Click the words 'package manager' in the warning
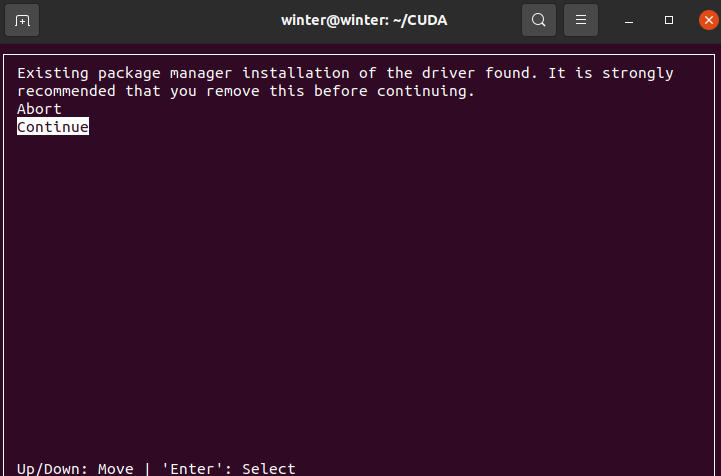Viewport: 721px width, 476px height. (x=165, y=74)
